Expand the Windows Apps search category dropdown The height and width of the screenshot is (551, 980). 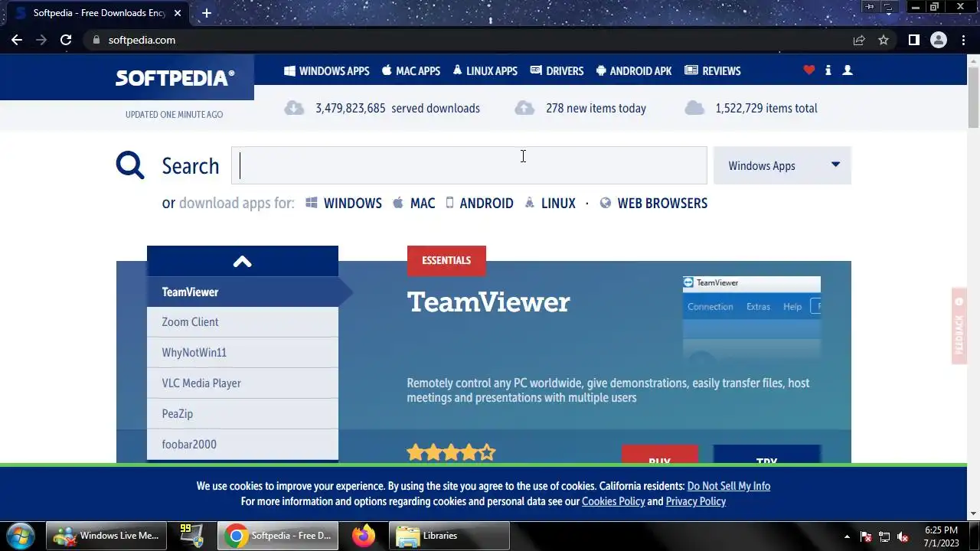tap(782, 165)
